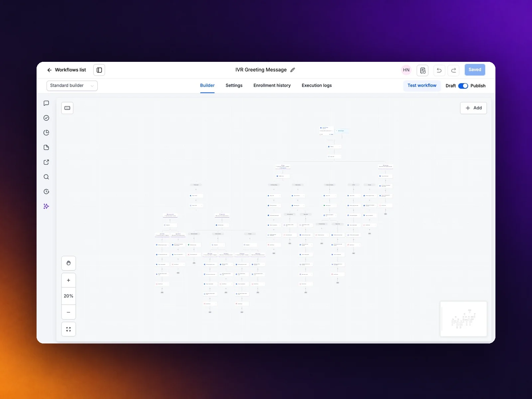
Task: Open the Standard builder dropdown
Action: (x=72, y=85)
